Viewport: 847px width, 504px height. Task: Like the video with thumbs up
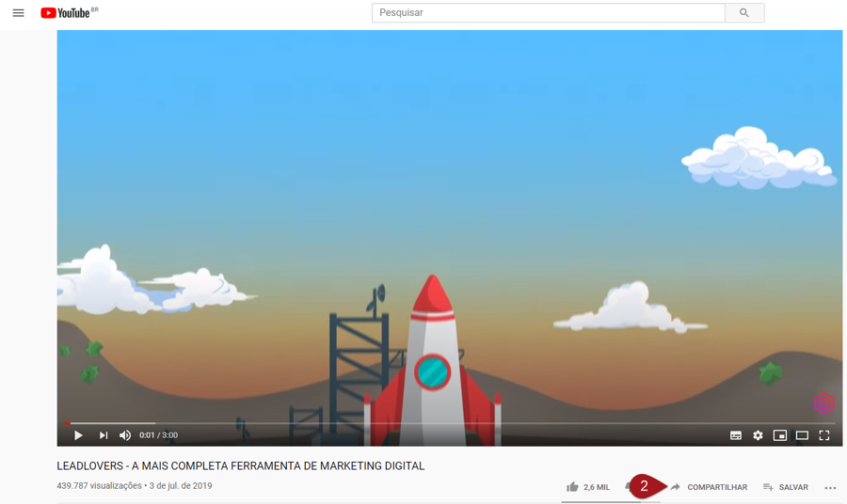point(573,487)
